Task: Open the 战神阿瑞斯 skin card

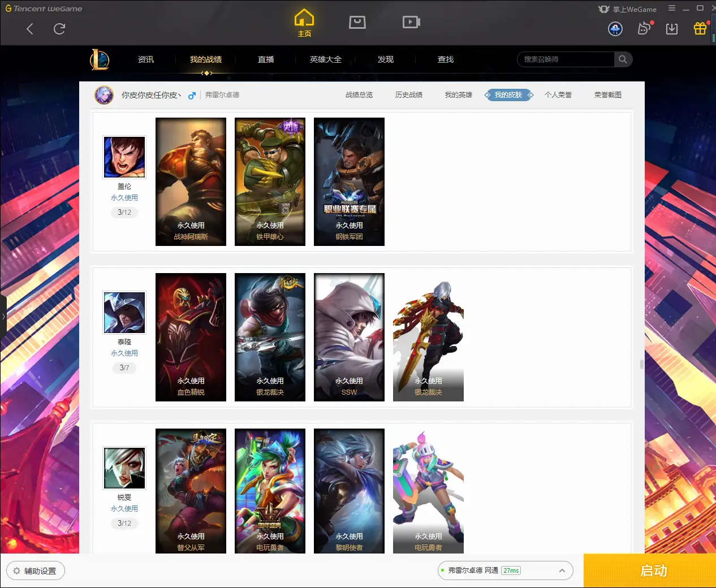Action: (191, 181)
